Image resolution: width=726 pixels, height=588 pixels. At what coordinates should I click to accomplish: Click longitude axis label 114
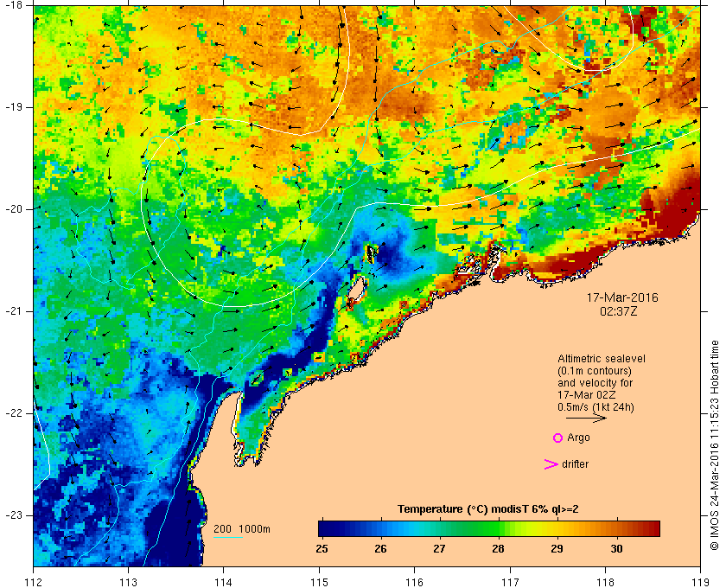224,581
